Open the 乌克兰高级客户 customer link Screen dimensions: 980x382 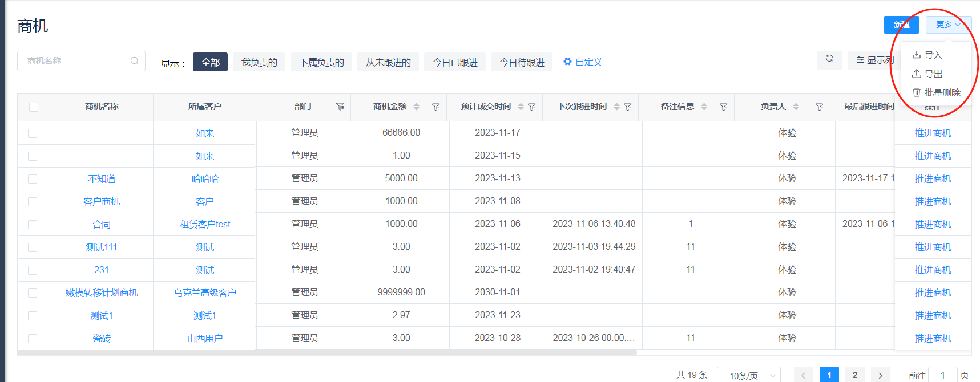(205, 293)
